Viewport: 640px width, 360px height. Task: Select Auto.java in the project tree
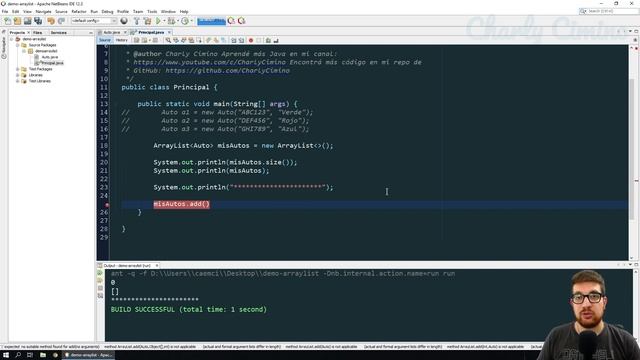(50, 57)
